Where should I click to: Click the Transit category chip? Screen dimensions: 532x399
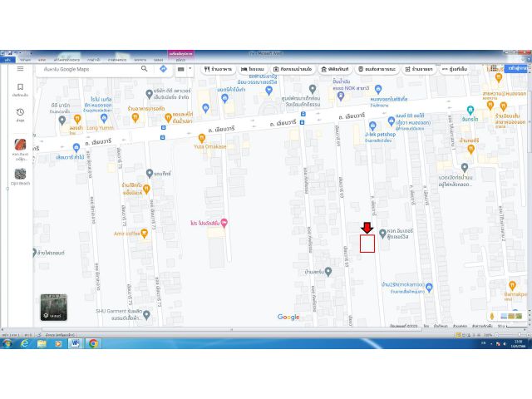click(x=377, y=69)
